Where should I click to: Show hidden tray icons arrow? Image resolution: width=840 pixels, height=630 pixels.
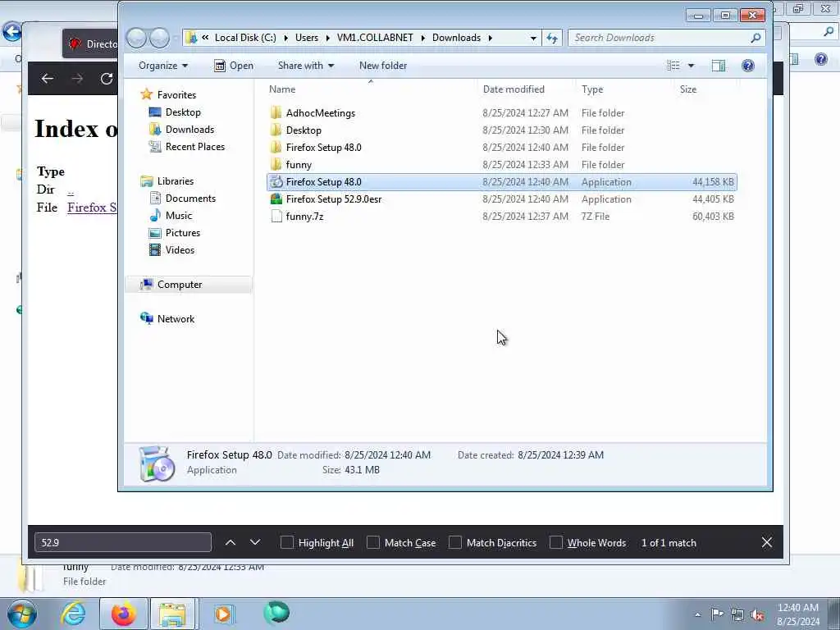click(697, 614)
